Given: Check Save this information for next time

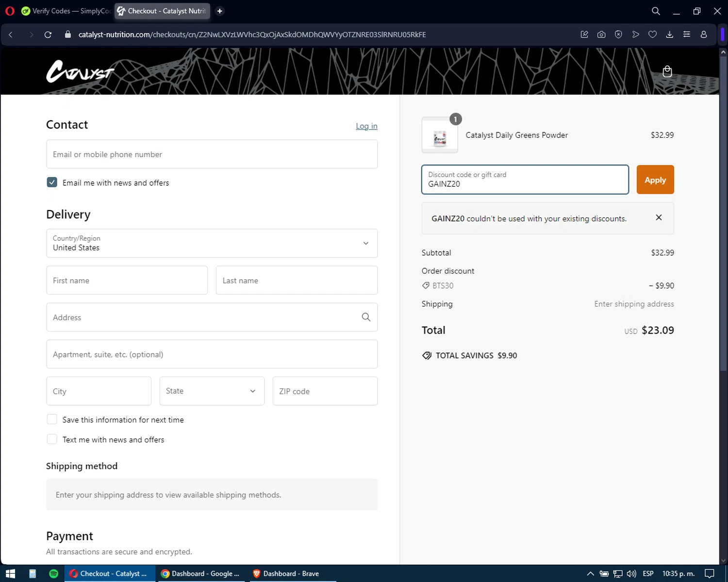Looking at the screenshot, I should (x=52, y=420).
